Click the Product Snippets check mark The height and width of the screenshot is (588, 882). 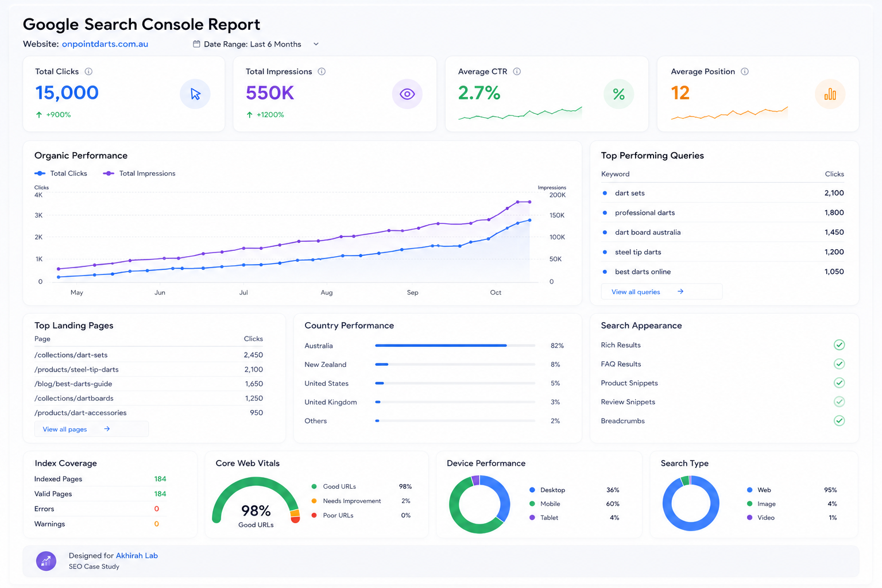click(x=839, y=383)
